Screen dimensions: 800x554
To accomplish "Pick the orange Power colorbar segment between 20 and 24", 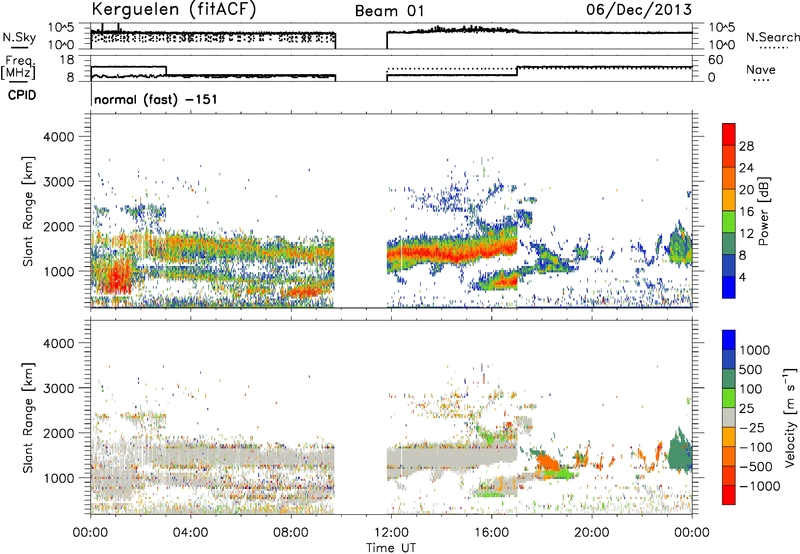I will (x=729, y=178).
